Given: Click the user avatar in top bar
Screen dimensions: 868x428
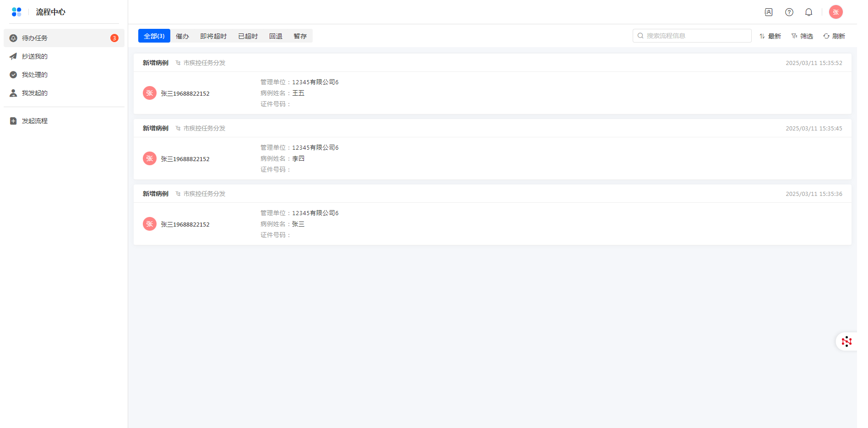Looking at the screenshot, I should click(x=835, y=12).
